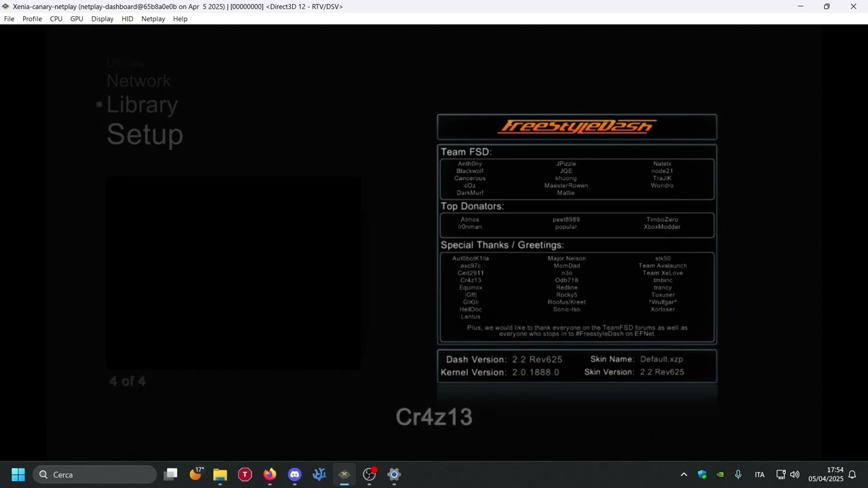Screen dimensions: 868x488
Task: Click the dark preview panel
Action: [x=233, y=272]
